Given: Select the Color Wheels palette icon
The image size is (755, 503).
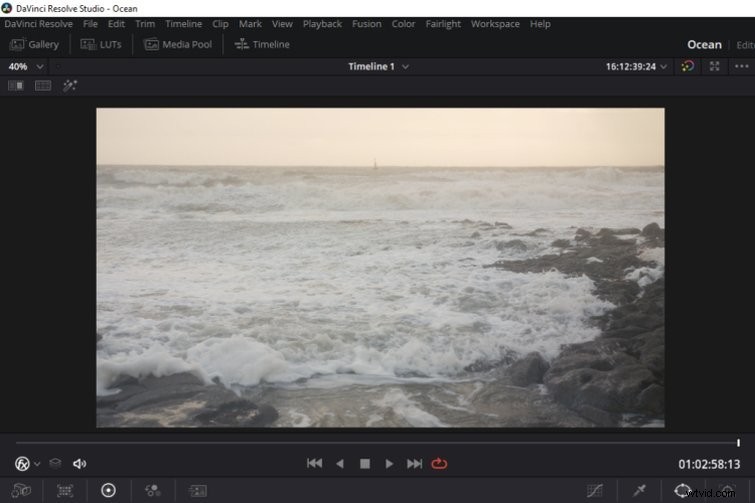Looking at the screenshot, I should [108, 490].
